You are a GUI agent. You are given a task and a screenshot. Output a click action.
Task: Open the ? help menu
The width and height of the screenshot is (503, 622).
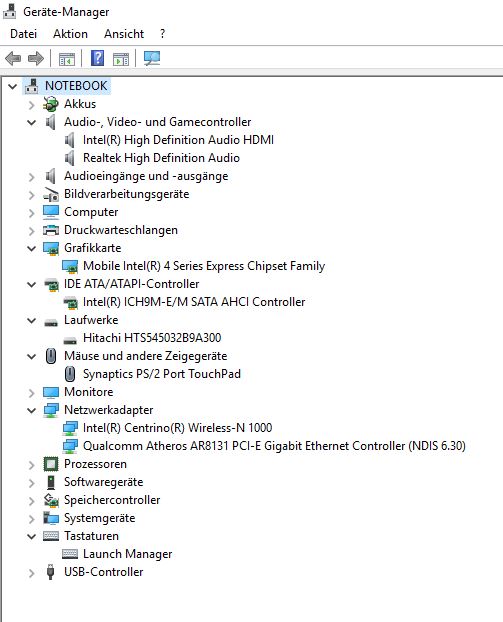[x=162, y=34]
